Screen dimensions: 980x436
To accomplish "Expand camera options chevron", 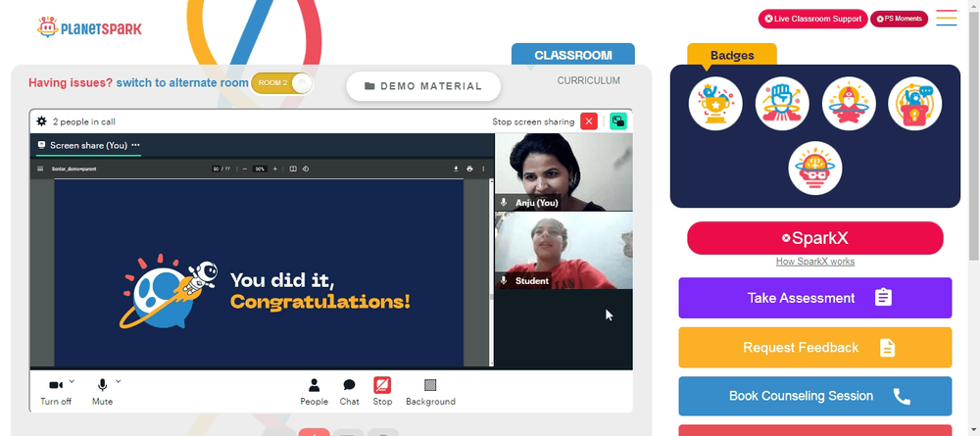I will coord(72,381).
